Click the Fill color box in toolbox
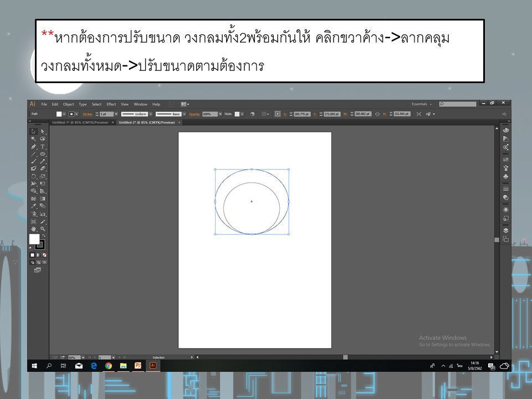This screenshot has width=532, height=399. (x=34, y=239)
